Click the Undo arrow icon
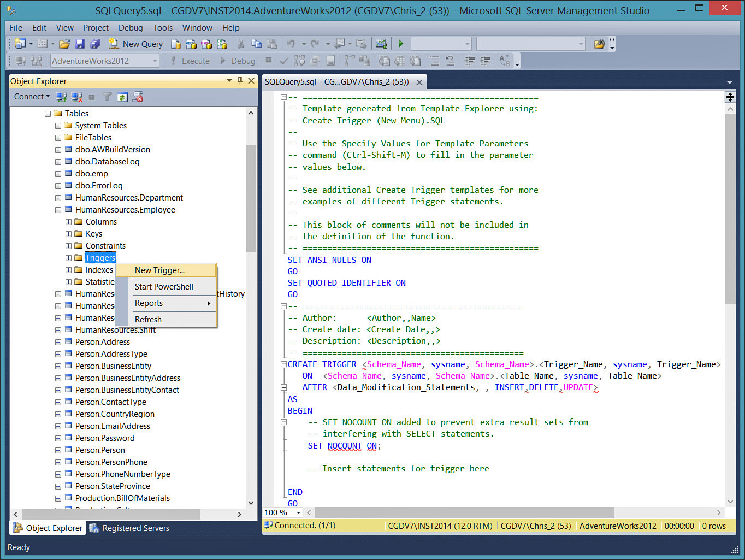 pyautogui.click(x=291, y=44)
